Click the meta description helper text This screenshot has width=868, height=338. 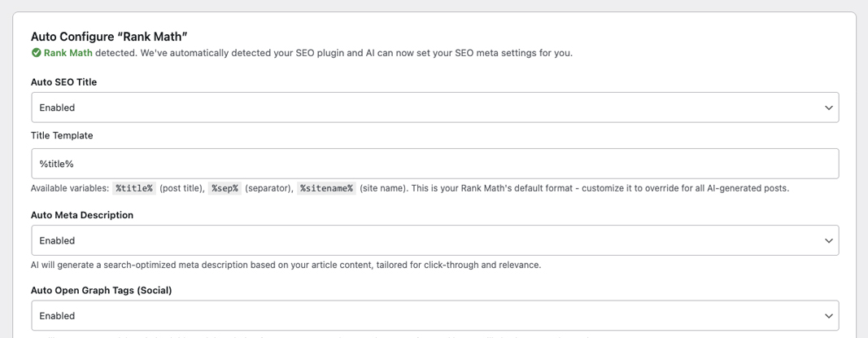(286, 265)
